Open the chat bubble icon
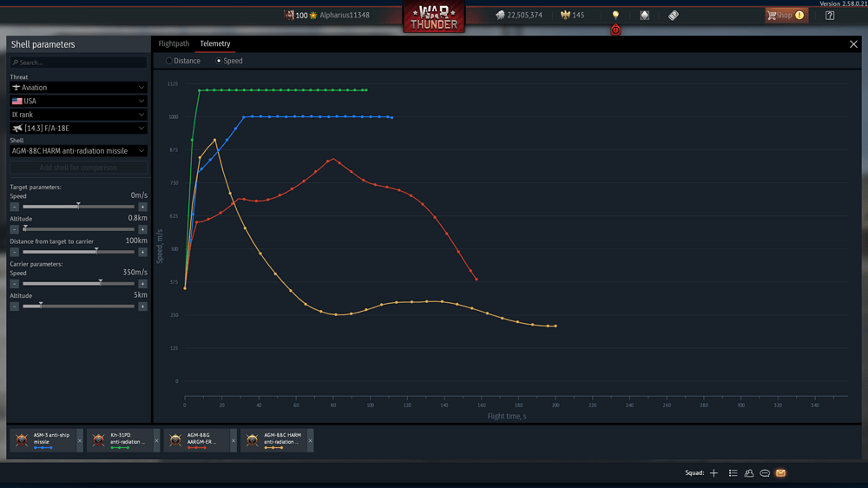Screen dimensions: 868x488 [765, 473]
